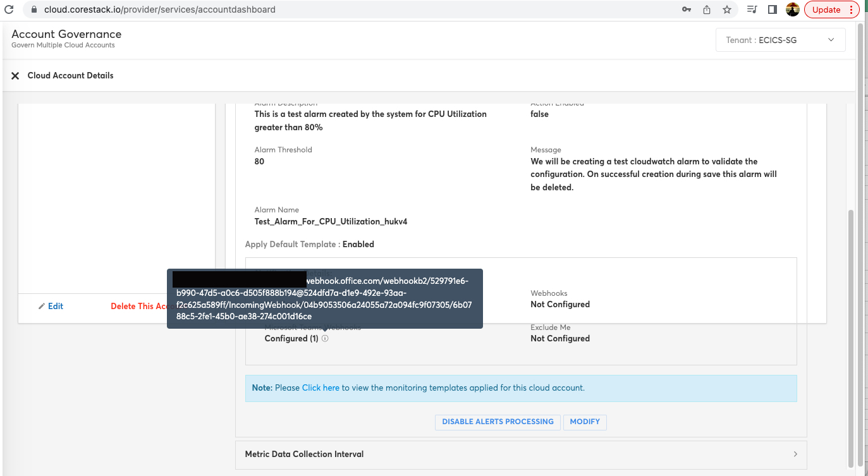Click the Update browser button
Image resolution: width=868 pixels, height=476 pixels.
click(x=831, y=9)
